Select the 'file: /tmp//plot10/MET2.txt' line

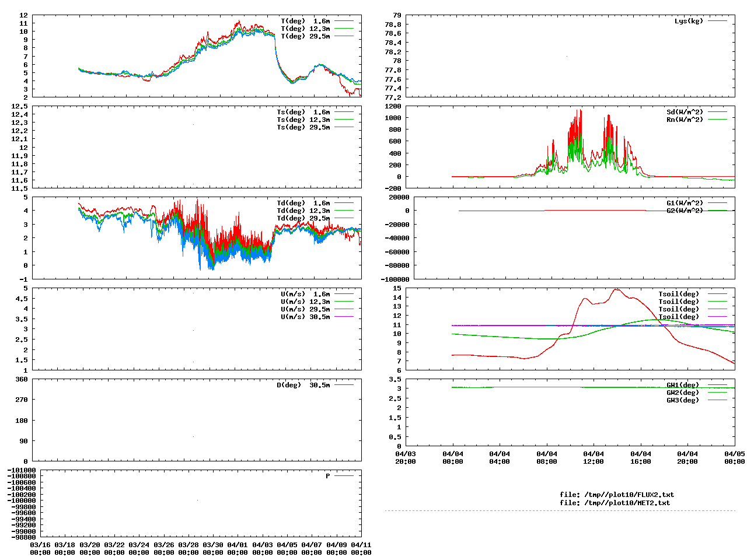(615, 503)
